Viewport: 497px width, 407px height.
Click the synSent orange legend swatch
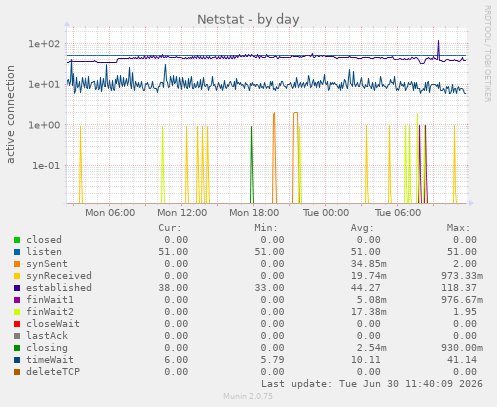17,264
